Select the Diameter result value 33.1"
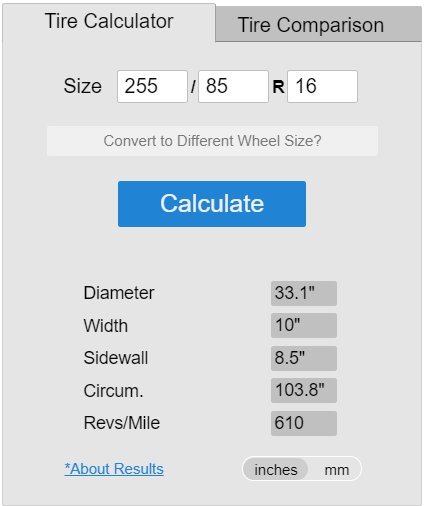Screen dimensions: 425x506 (304, 293)
